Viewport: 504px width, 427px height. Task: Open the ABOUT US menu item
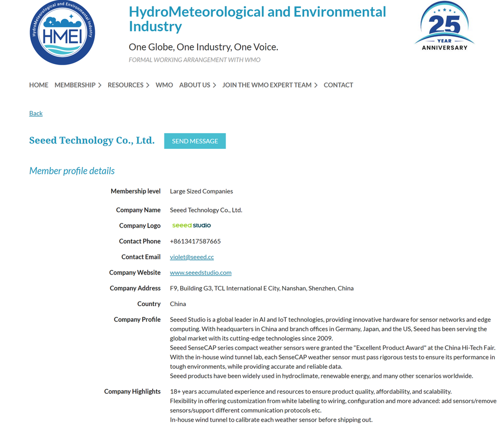click(x=194, y=85)
